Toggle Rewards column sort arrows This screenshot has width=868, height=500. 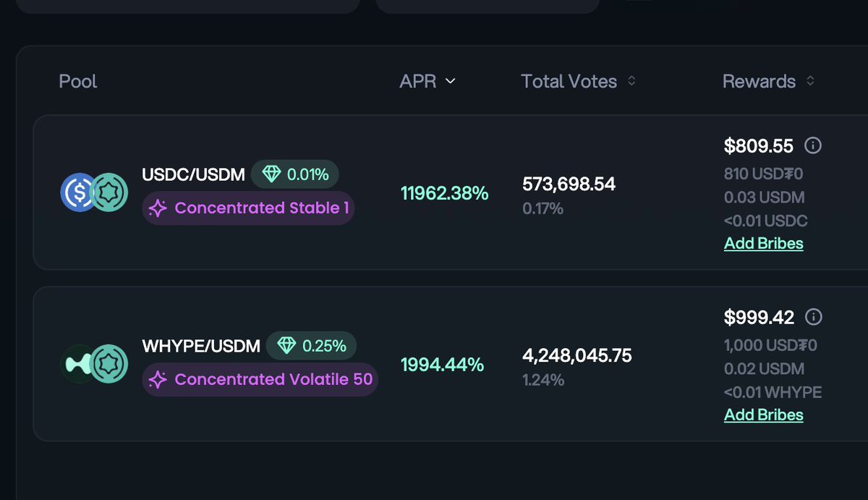point(810,81)
